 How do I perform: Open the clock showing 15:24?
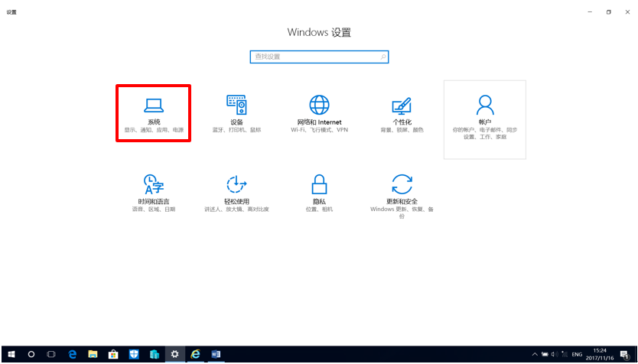(x=600, y=354)
